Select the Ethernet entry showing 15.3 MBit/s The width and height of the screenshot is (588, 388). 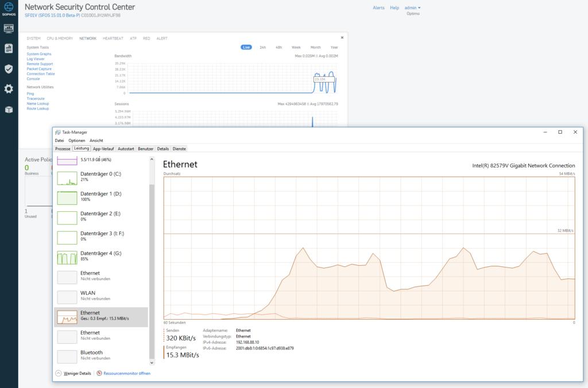(101, 317)
